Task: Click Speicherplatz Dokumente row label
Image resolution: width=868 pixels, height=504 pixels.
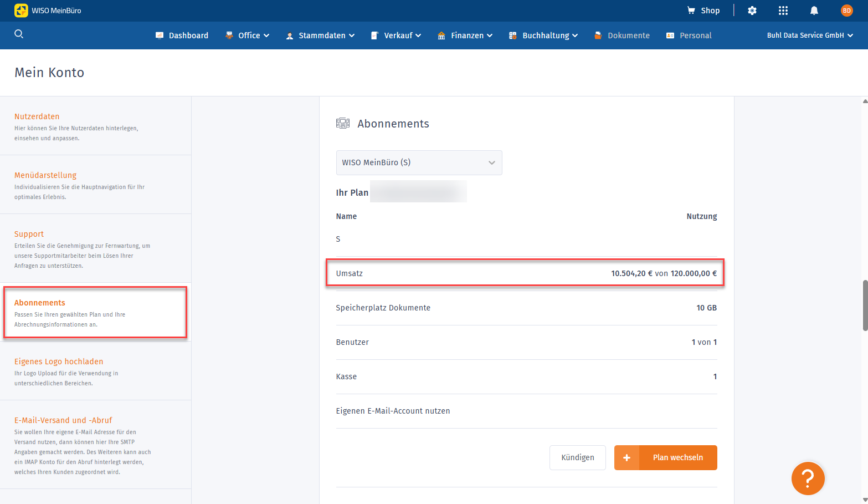Action: [383, 308]
